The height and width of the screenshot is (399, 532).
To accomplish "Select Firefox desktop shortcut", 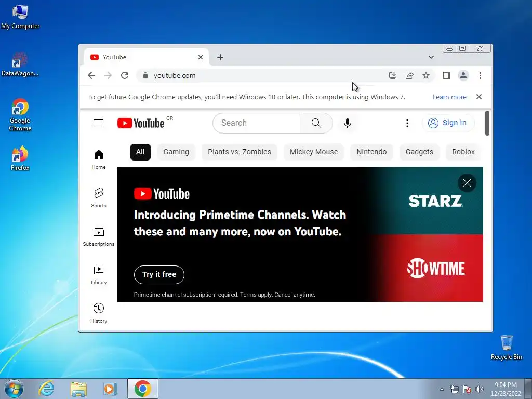I will [x=20, y=158].
